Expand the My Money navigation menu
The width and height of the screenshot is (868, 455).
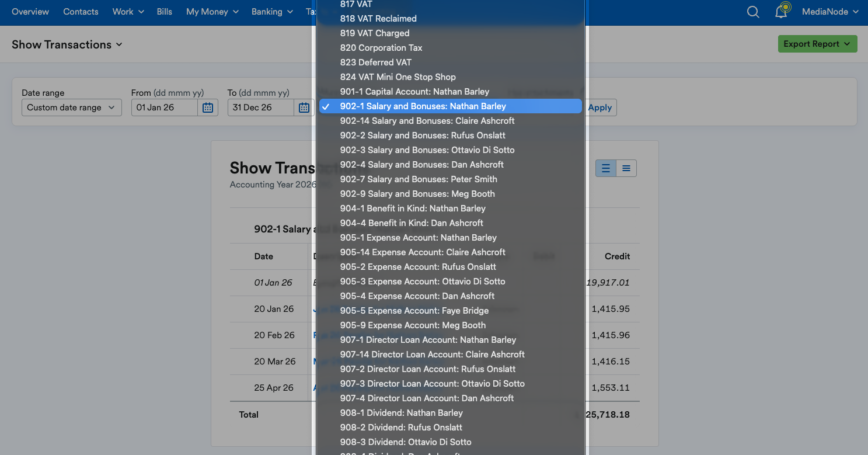point(212,12)
